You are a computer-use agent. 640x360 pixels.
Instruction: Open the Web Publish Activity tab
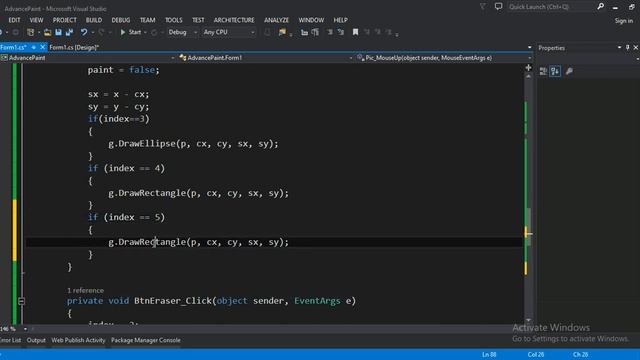(78, 340)
